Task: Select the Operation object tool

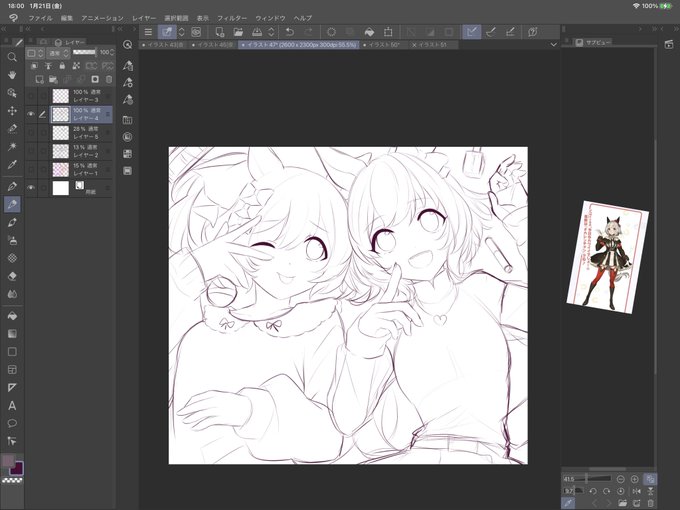Action: 12,93
